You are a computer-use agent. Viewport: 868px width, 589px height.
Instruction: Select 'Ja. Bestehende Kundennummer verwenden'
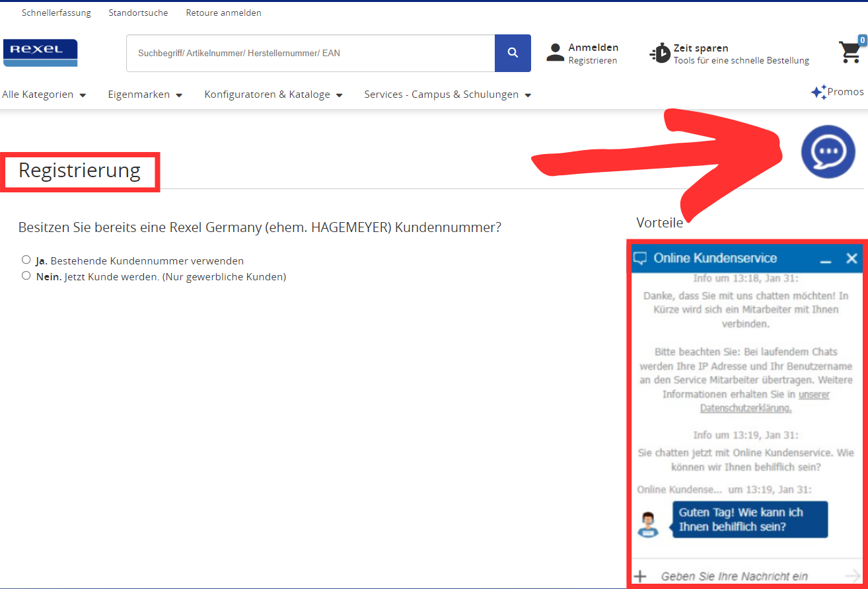(26, 259)
